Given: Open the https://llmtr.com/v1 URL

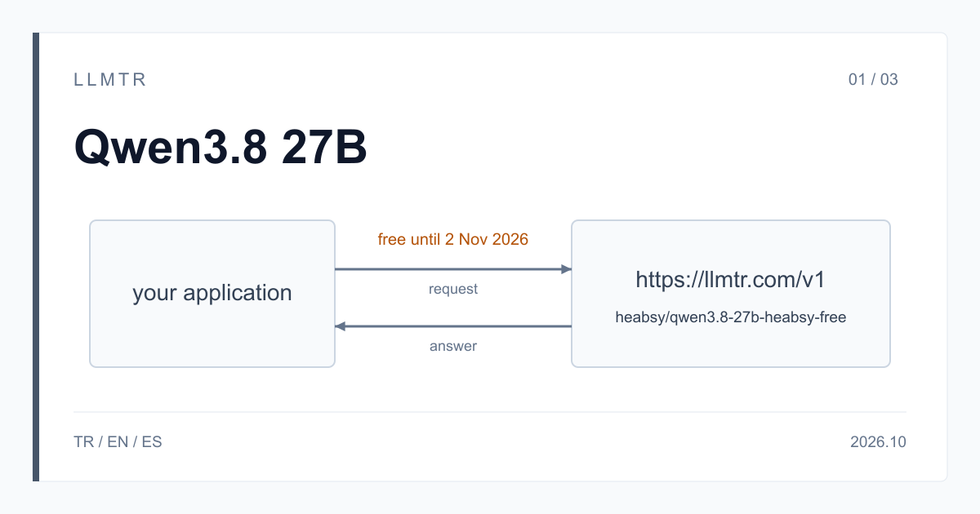Looking at the screenshot, I should pyautogui.click(x=731, y=280).
